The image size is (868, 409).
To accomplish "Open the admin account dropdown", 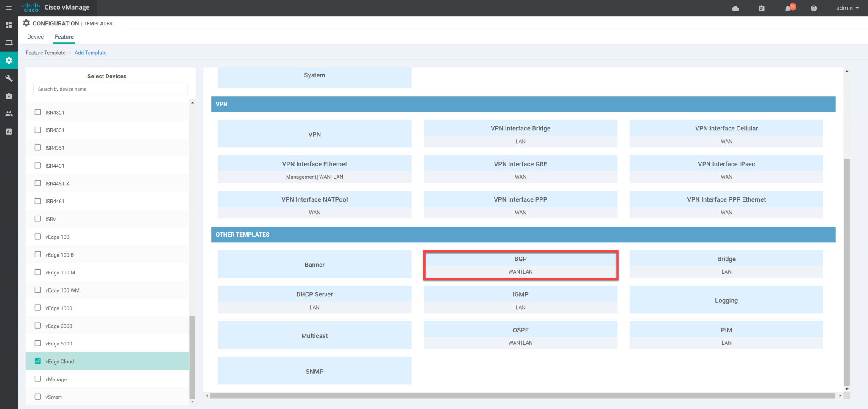I will (846, 8).
